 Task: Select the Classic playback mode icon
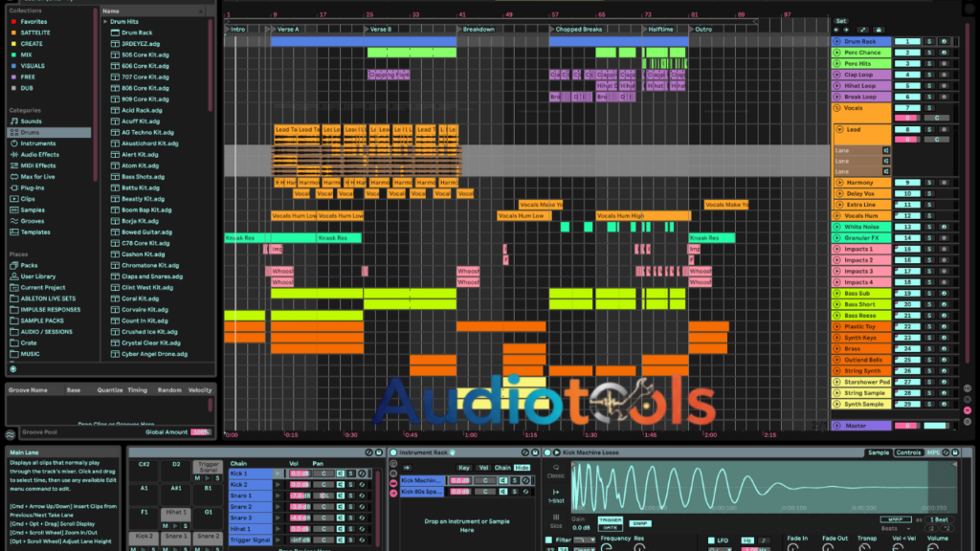point(556,471)
